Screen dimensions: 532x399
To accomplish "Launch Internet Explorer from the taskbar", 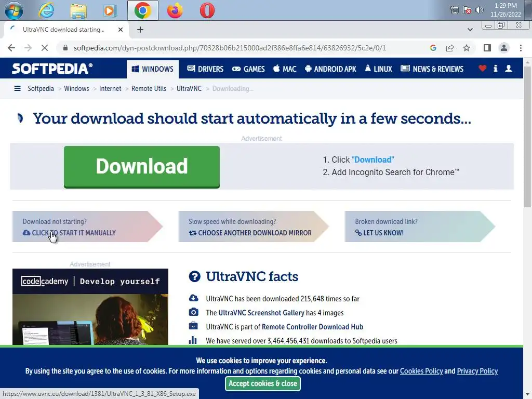I will click(x=46, y=10).
